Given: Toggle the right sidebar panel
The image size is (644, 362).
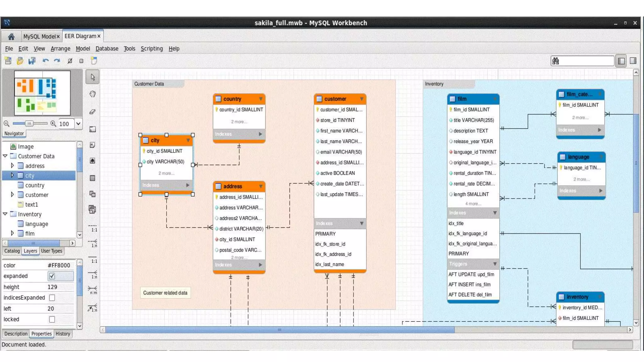Looking at the screenshot, I should 633,61.
